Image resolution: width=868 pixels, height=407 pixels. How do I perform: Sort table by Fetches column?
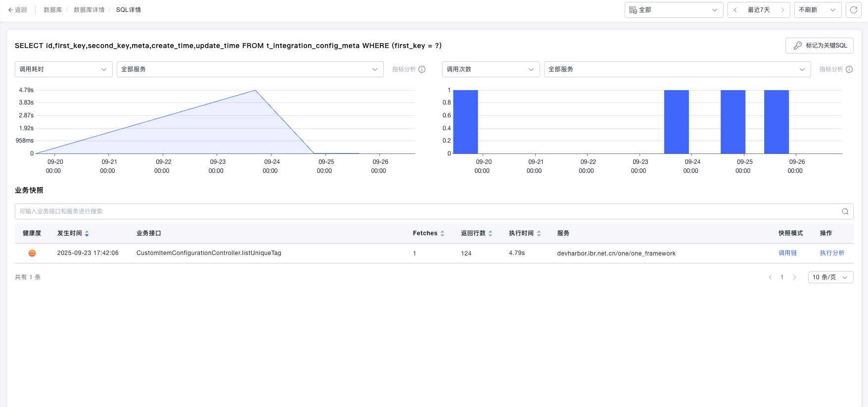(442, 233)
